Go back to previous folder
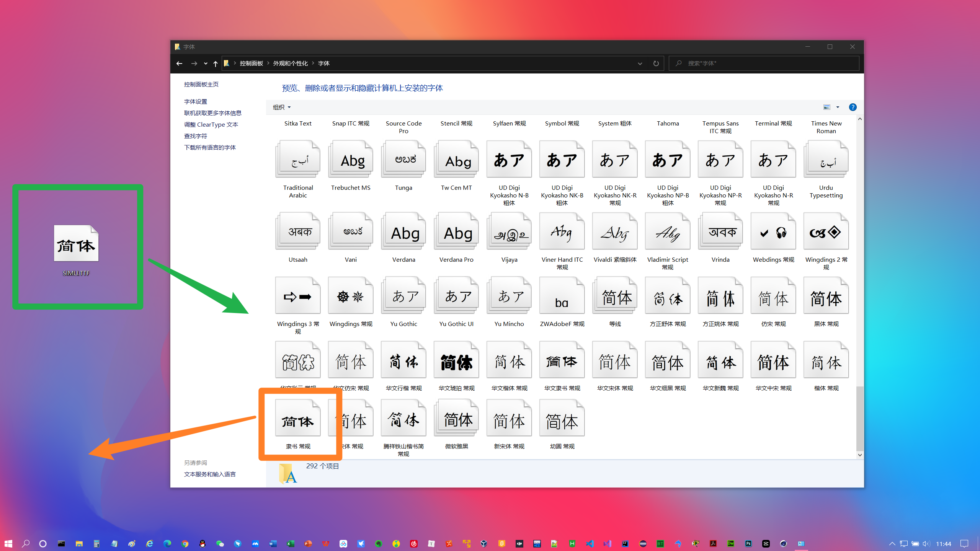This screenshot has width=980, height=551. (179, 64)
